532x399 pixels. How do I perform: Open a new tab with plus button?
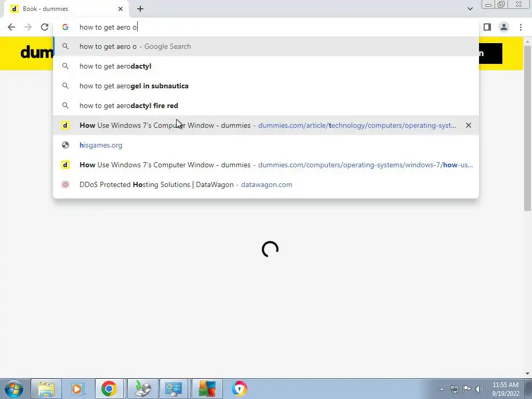pos(140,9)
